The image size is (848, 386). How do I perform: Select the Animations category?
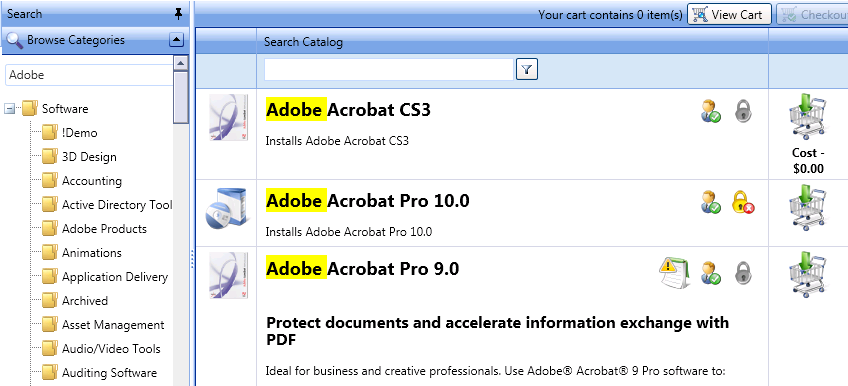click(x=92, y=253)
